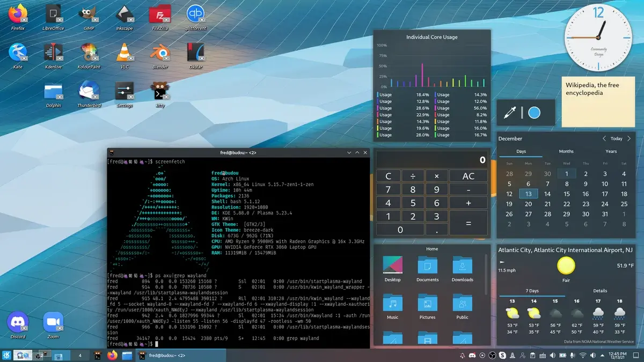The width and height of the screenshot is (644, 362).
Task: Select the 7 Days weather tab
Action: tap(532, 291)
